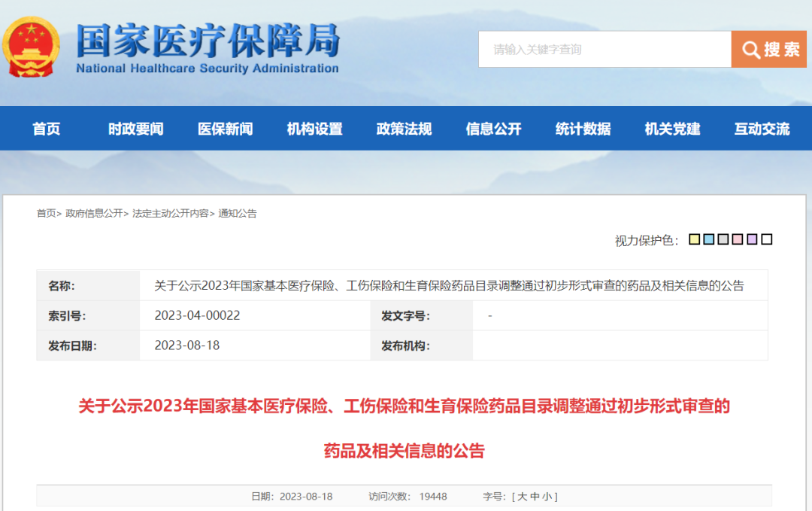Click National Healthcare Security Administration subtitle
812x511 pixels.
click(x=208, y=68)
